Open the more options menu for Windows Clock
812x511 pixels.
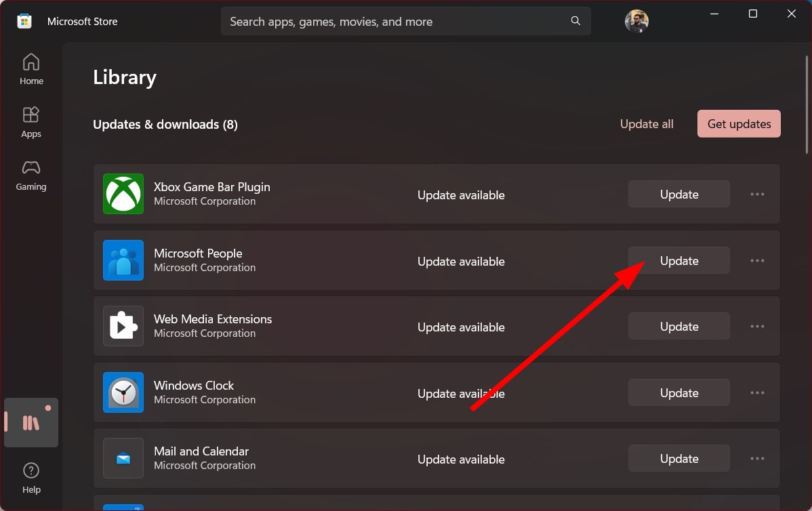(x=757, y=392)
